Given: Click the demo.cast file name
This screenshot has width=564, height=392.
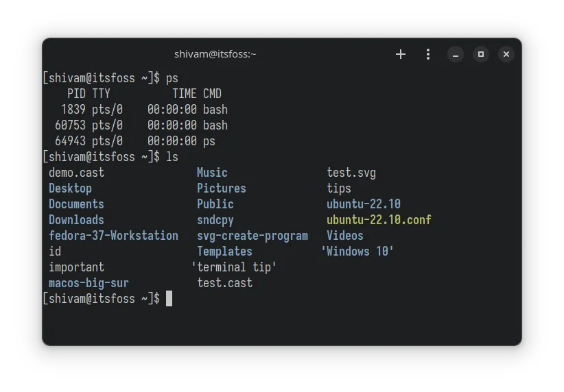Looking at the screenshot, I should [x=76, y=173].
